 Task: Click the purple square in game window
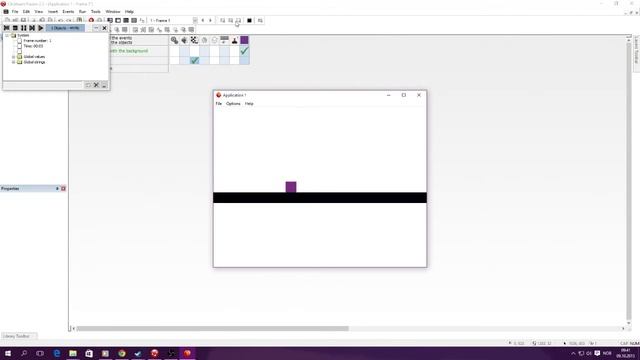(x=291, y=187)
